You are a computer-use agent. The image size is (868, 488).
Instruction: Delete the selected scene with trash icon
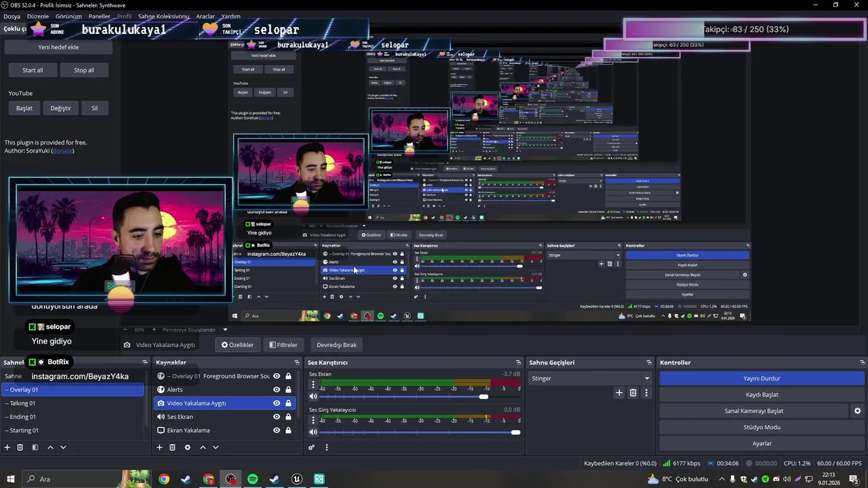tap(20, 447)
